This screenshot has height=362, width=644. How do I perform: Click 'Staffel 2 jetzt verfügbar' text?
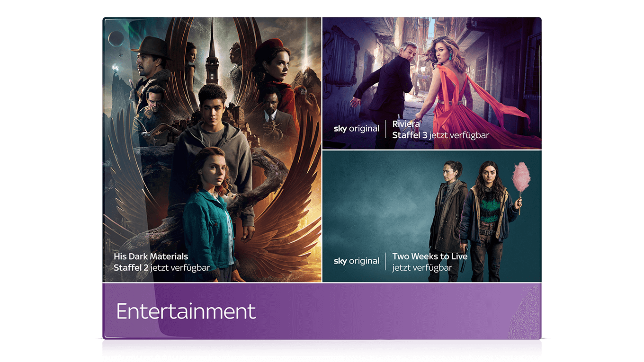(x=161, y=268)
